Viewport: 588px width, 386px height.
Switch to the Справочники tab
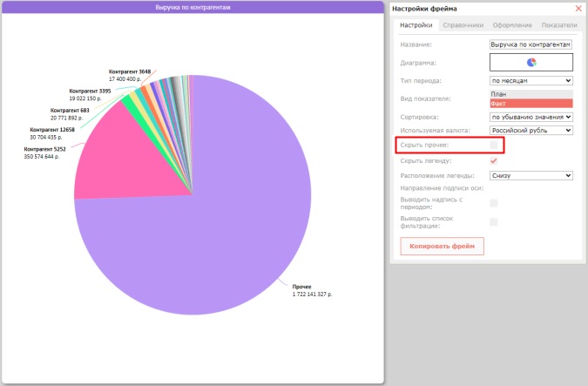pos(463,25)
